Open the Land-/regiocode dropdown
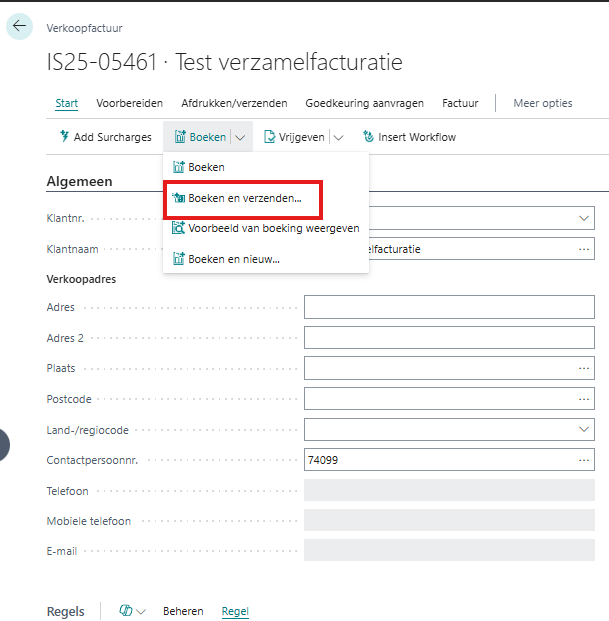Viewport: 609px width, 621px height. pos(584,430)
